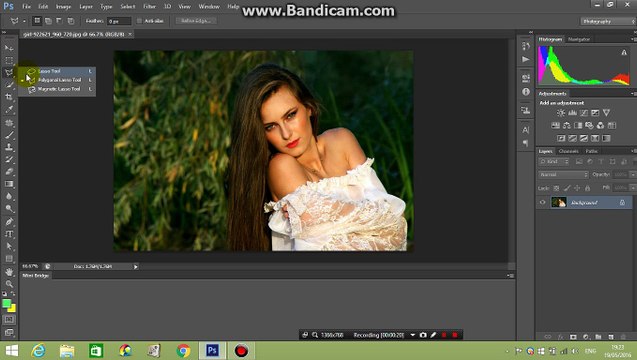This screenshot has height=360, width=637.
Task: Select the Move tool
Action: click(9, 48)
